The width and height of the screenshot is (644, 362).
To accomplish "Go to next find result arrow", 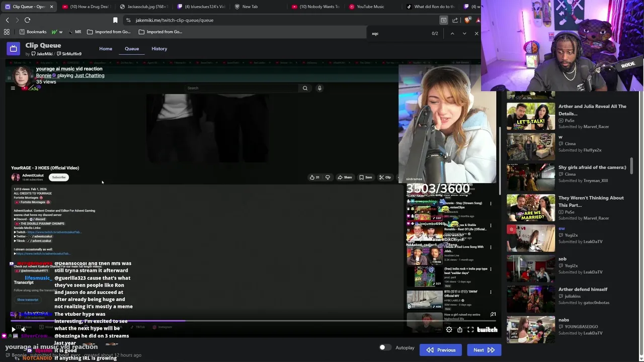I will [x=464, y=34].
